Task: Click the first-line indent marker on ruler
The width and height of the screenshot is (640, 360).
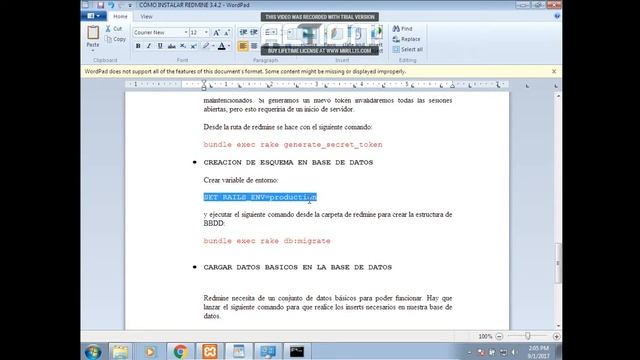Action: [x=204, y=82]
